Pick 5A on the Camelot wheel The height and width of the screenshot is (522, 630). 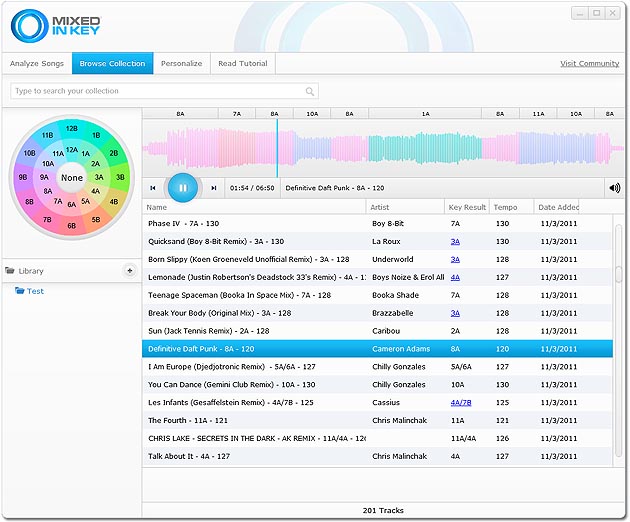click(86, 201)
